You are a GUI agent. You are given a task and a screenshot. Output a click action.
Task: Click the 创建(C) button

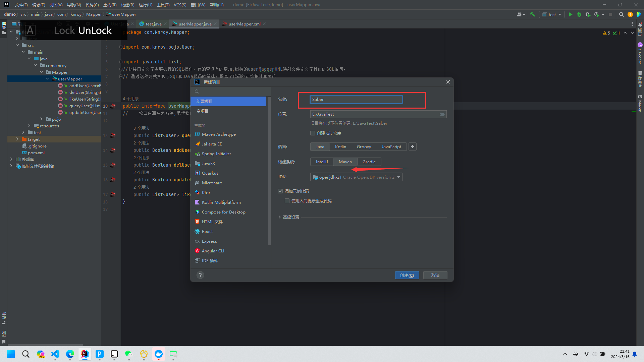pyautogui.click(x=407, y=275)
